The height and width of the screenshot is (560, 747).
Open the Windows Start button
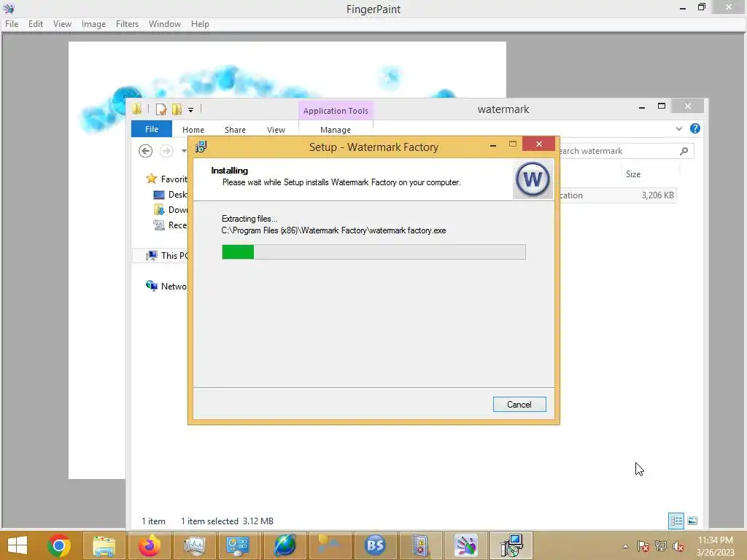click(x=18, y=545)
